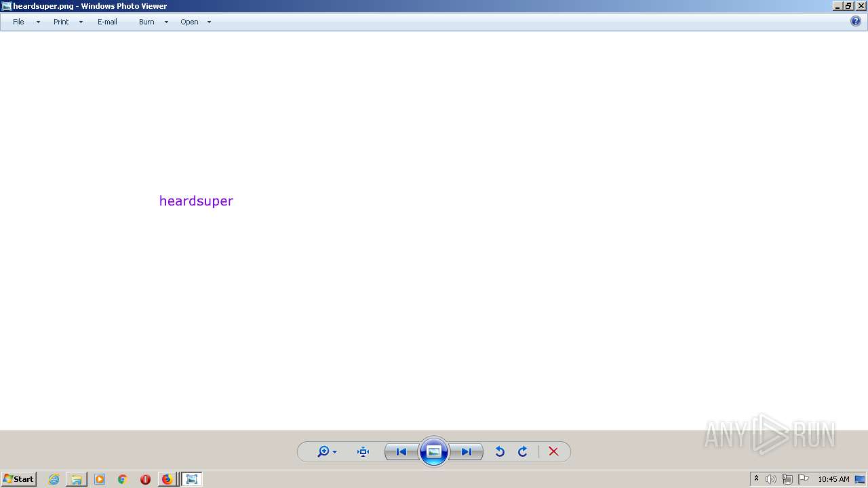Minimize the Photo Viewer window
This screenshot has width=868, height=488.
point(837,6)
